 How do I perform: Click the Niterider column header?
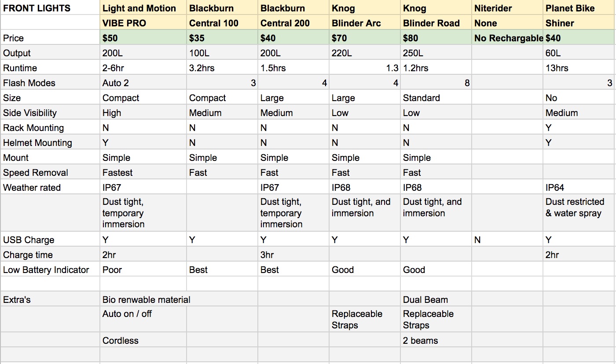507,8
